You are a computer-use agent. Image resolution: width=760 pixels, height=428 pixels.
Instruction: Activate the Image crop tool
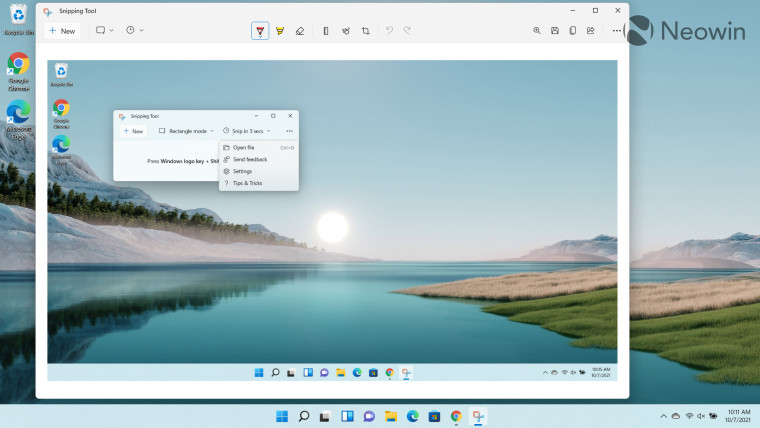(365, 31)
